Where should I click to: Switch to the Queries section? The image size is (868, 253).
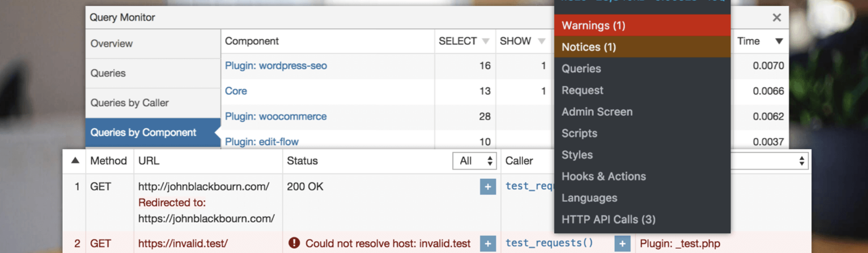pyautogui.click(x=153, y=73)
